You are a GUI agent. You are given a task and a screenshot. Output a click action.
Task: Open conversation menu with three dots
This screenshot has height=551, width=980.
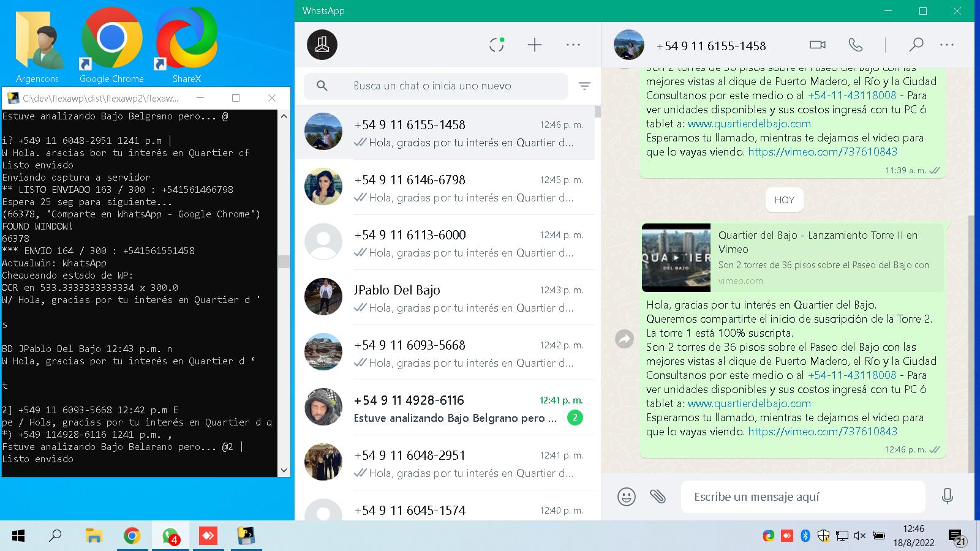point(947,45)
